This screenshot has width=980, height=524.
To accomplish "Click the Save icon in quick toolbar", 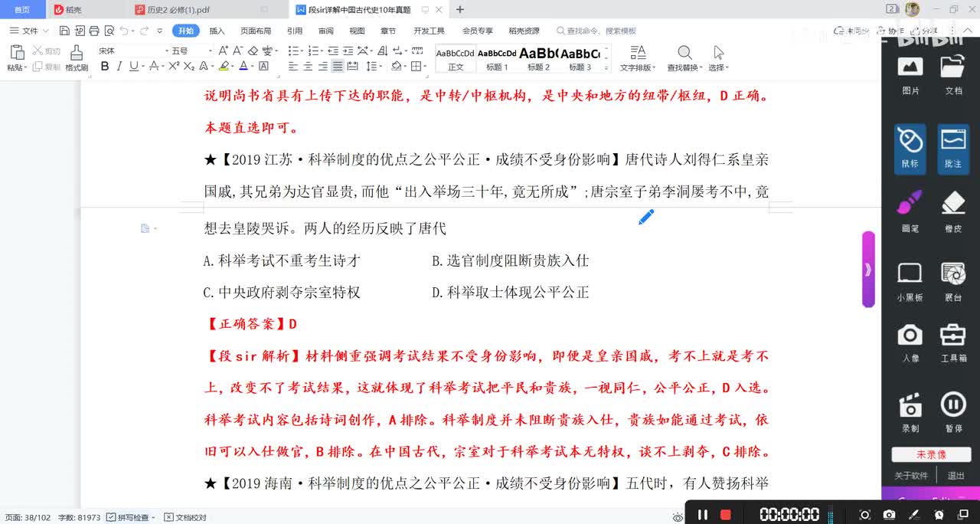I will tap(64, 31).
